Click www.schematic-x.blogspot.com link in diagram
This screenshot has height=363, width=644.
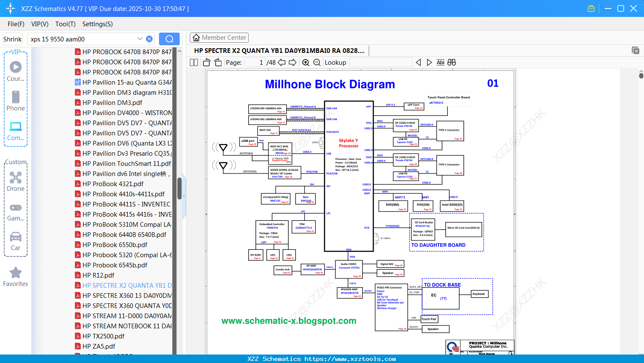[289, 321]
